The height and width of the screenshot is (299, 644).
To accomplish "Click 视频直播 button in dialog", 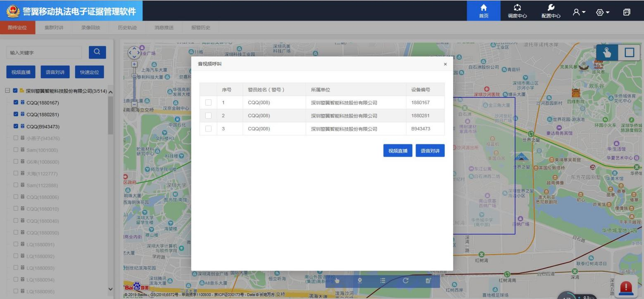I will click(398, 151).
